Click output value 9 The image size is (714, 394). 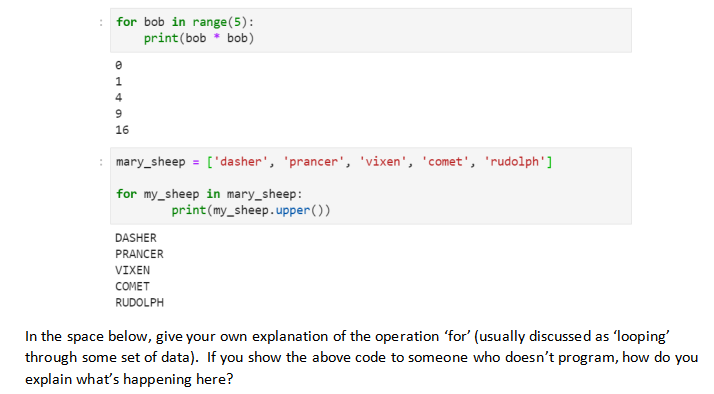point(118,114)
